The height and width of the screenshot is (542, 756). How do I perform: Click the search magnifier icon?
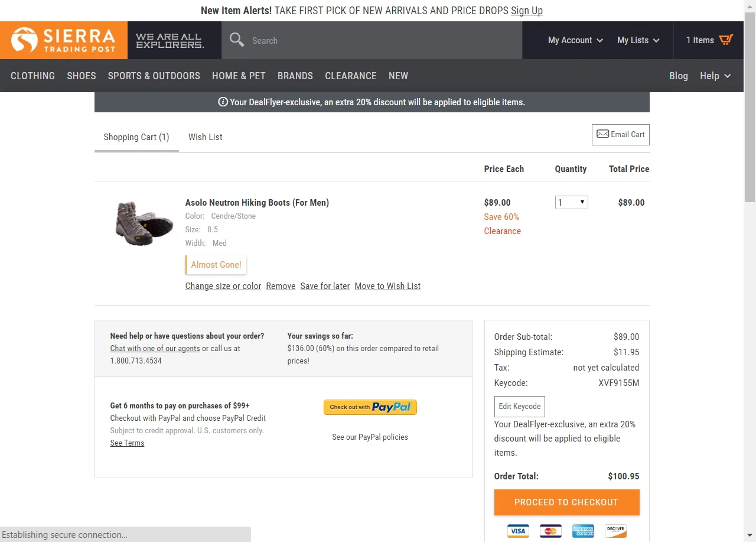coord(237,40)
